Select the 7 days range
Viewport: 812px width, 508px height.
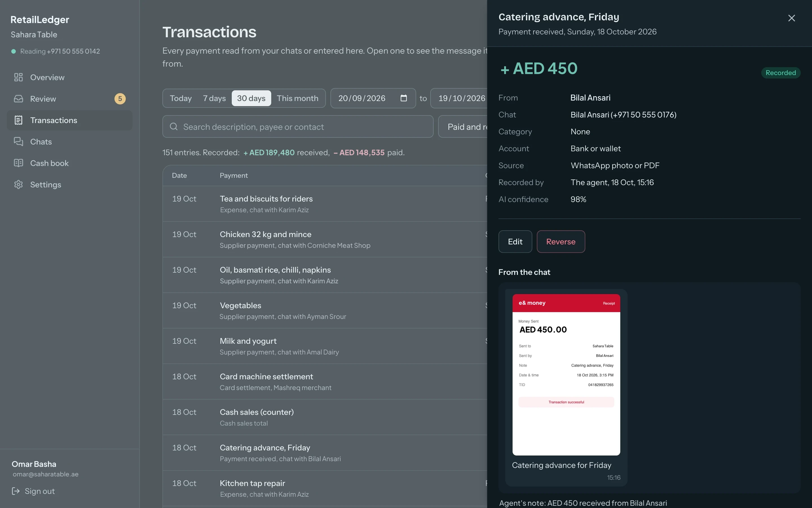pos(214,98)
